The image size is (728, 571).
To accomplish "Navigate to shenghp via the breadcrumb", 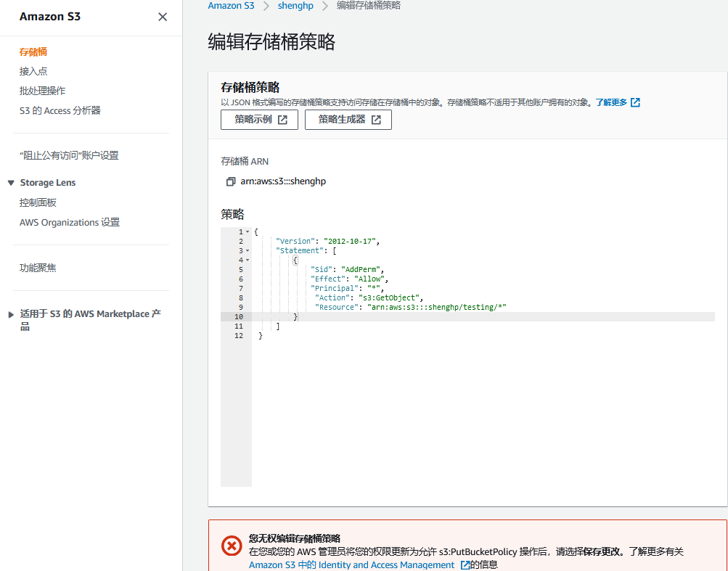I will (x=295, y=6).
